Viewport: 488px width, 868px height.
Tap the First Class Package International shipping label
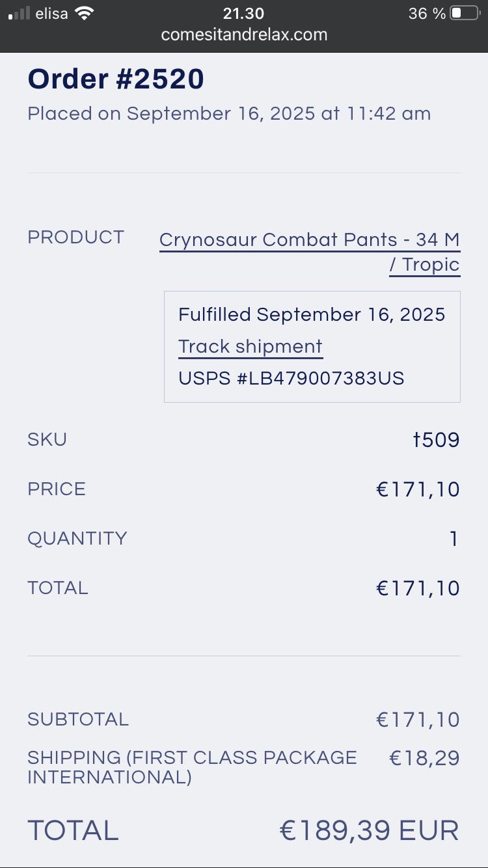coord(192,767)
